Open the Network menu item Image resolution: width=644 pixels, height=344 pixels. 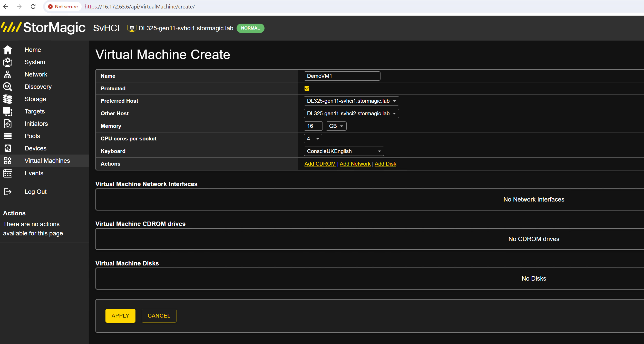point(36,74)
